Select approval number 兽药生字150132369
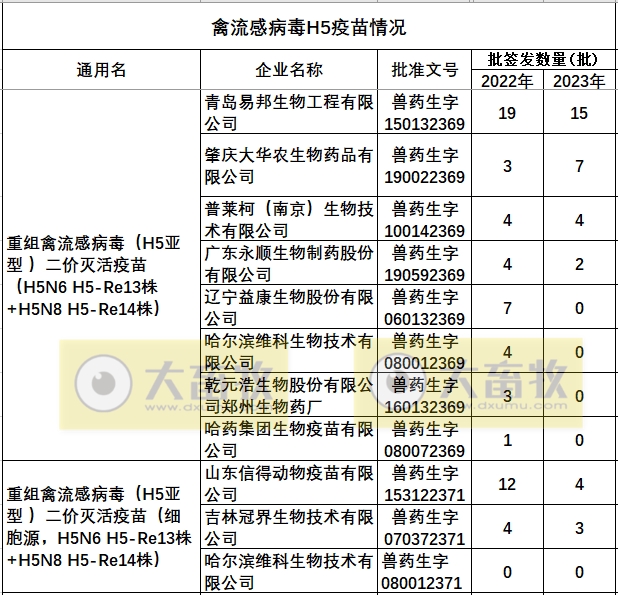618x595 pixels. [x=424, y=112]
